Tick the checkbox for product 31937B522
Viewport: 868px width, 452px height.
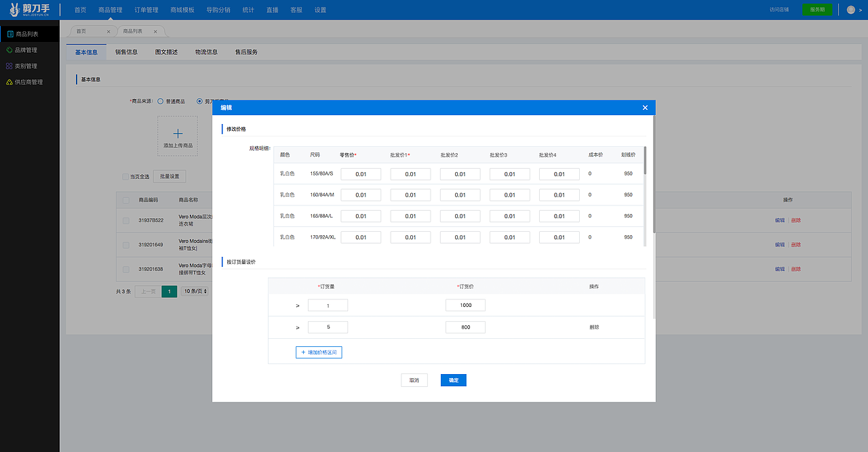(125, 220)
